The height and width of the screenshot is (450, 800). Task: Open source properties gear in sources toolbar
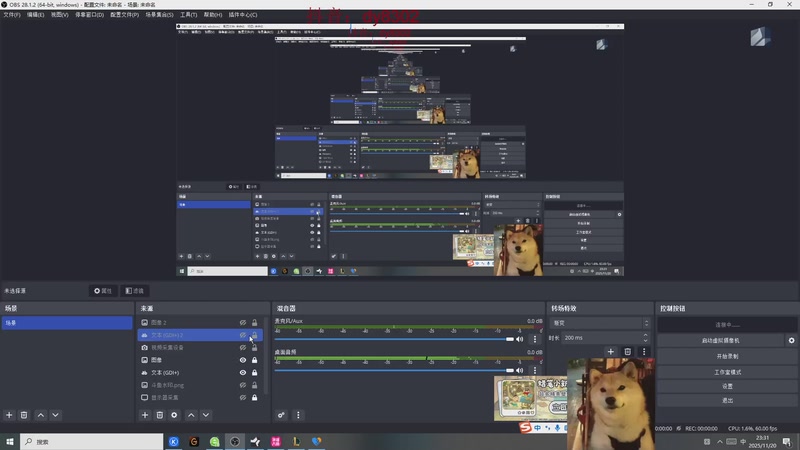[x=174, y=415]
